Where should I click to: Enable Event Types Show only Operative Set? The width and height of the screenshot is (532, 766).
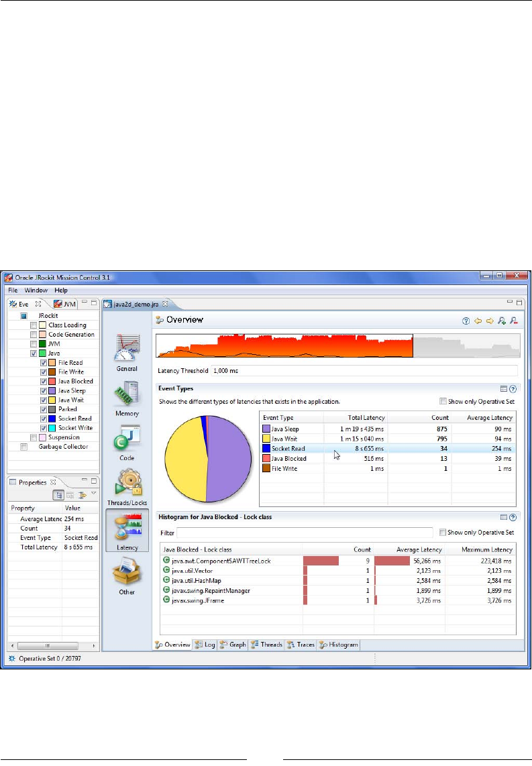443,402
